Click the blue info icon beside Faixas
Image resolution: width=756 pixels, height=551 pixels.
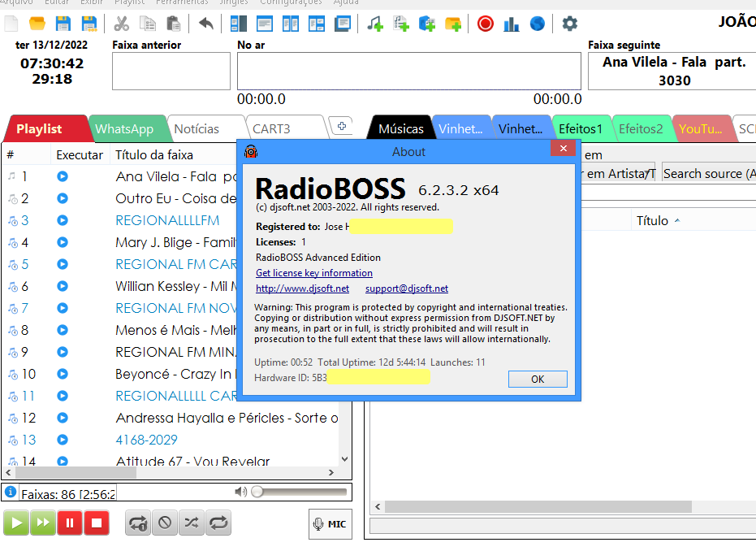point(10,492)
